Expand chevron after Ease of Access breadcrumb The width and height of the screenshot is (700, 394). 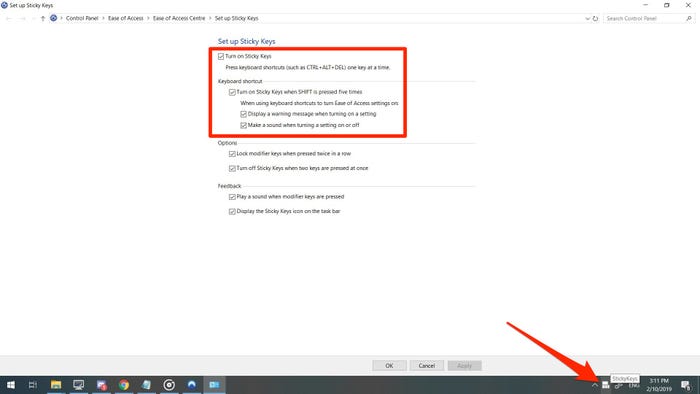148,18
